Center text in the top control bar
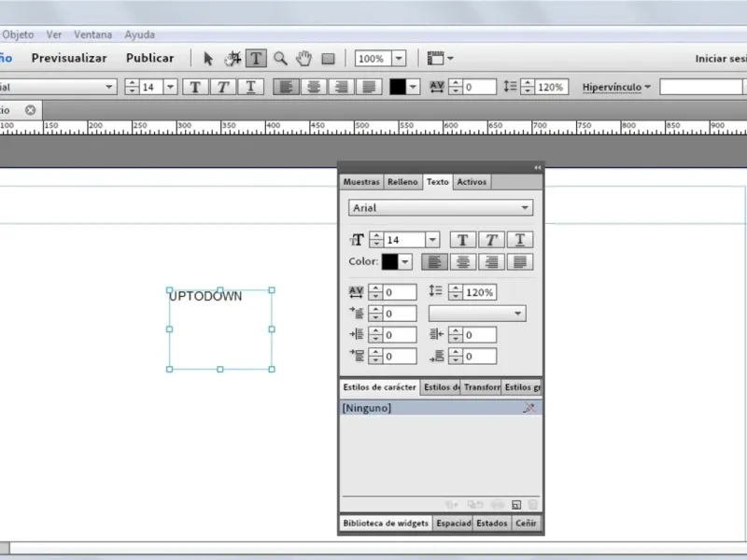The height and width of the screenshot is (560, 747). pyautogui.click(x=314, y=87)
